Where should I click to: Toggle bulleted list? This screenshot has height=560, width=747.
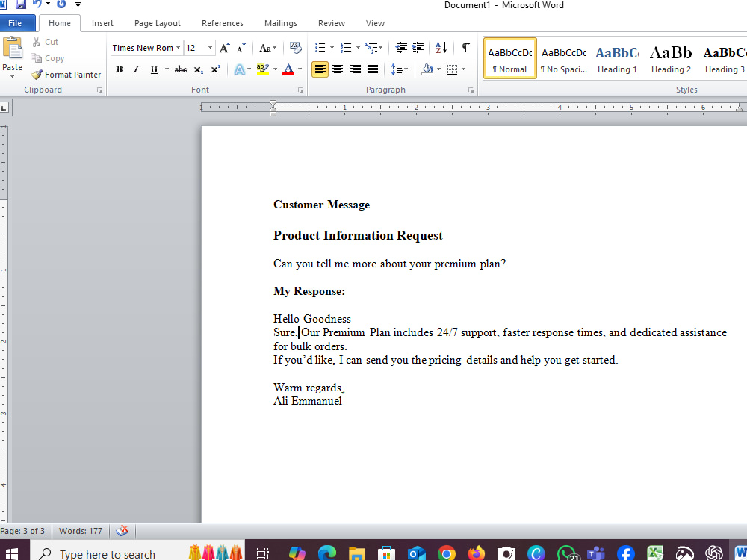pyautogui.click(x=320, y=48)
